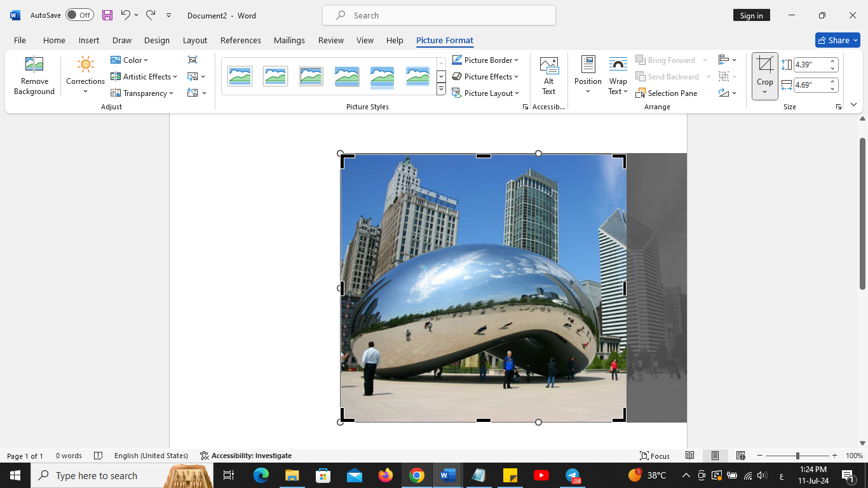This screenshot has height=488, width=868.
Task: Click the Compress Pictures icon
Action: (x=193, y=60)
